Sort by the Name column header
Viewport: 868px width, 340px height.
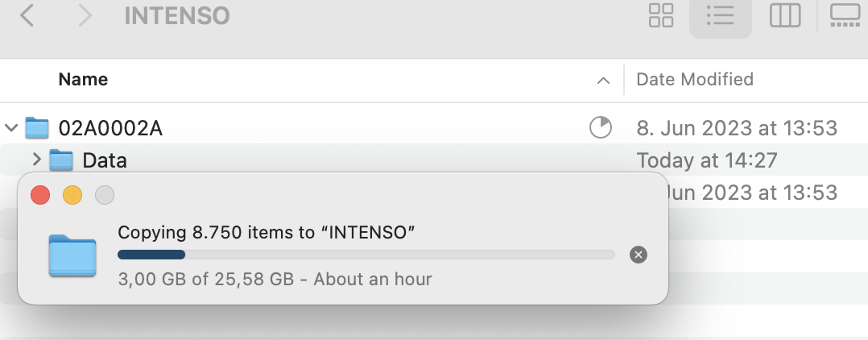pyautogui.click(x=84, y=80)
